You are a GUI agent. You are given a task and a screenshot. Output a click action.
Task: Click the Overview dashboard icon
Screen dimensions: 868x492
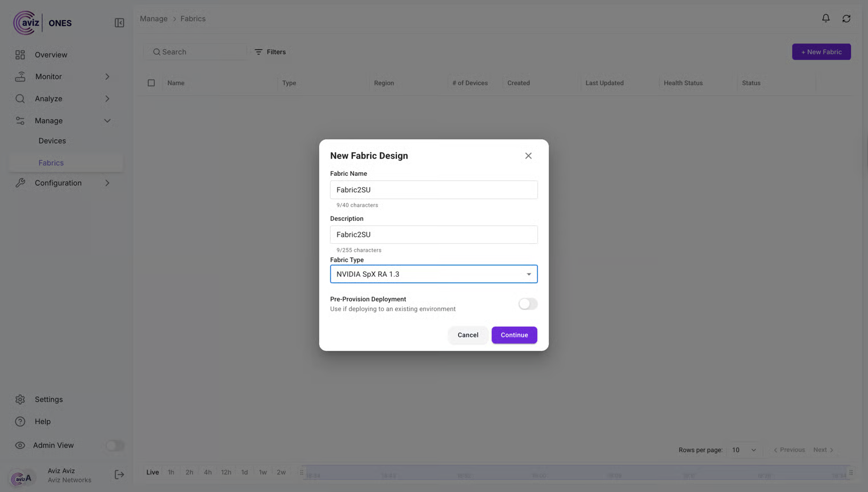[x=20, y=55]
